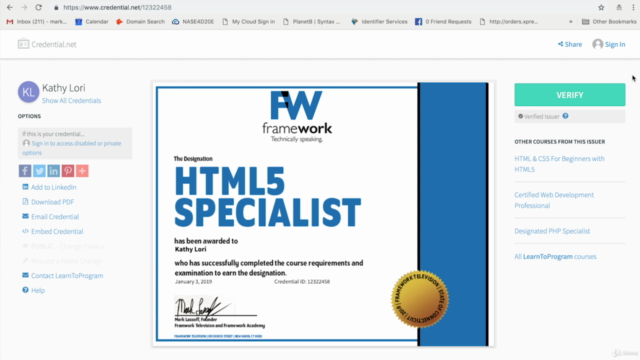Open All LearnToProgram courses link
This screenshot has height=360, width=640.
[x=555, y=256]
